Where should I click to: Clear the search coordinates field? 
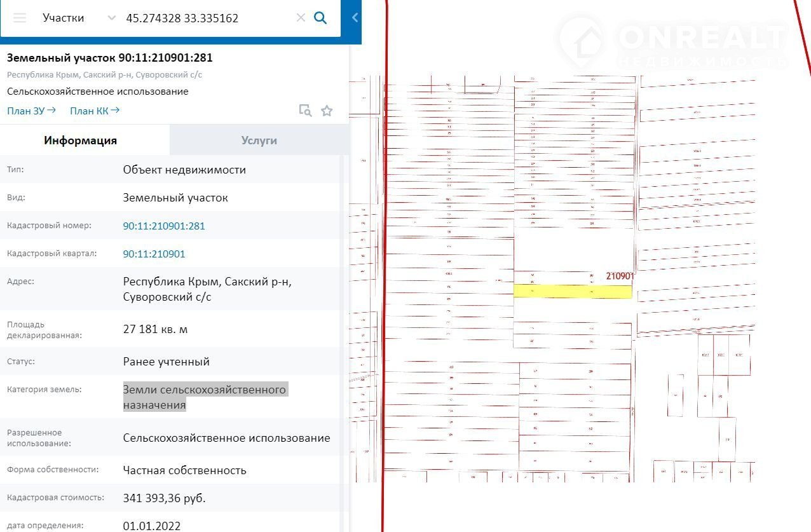[301, 18]
